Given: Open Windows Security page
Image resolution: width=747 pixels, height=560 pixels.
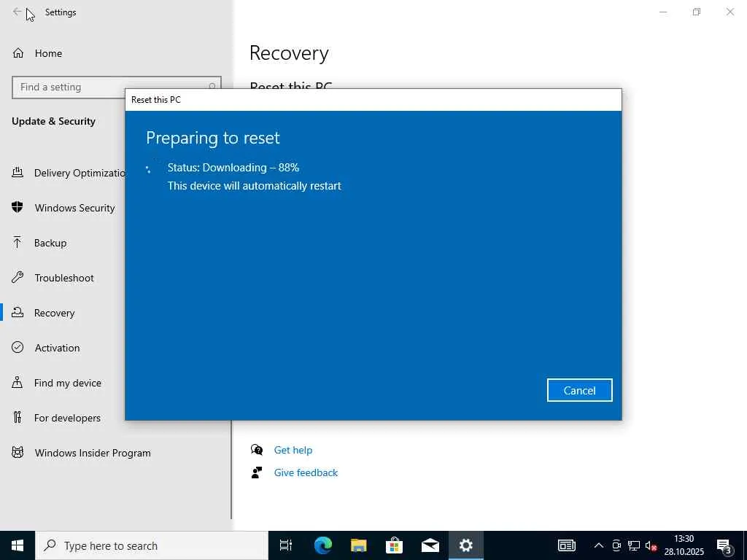Looking at the screenshot, I should tap(75, 208).
